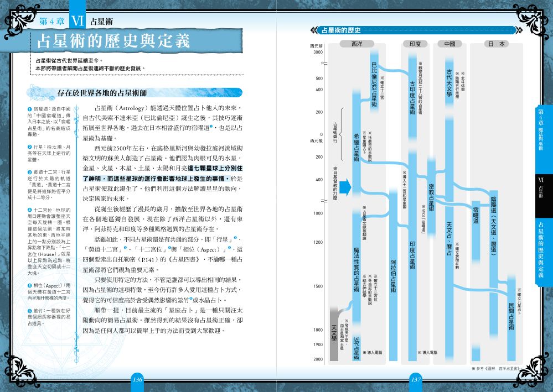Viewport: 553px width, 392px height.
Task: Open the 參考《圖解 西洋占星術》 source note
Action: (497, 368)
